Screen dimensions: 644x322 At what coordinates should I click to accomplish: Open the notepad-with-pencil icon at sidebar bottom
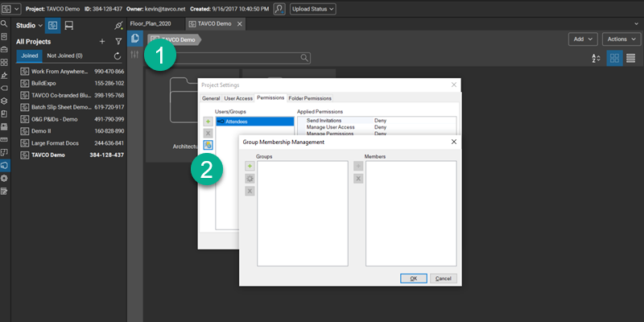(x=4, y=191)
